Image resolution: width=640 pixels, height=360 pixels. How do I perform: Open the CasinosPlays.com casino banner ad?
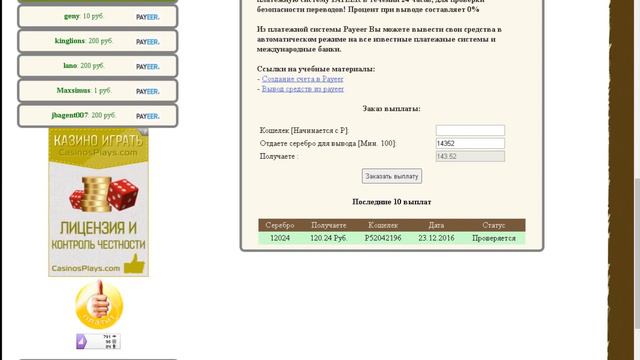pos(98,202)
